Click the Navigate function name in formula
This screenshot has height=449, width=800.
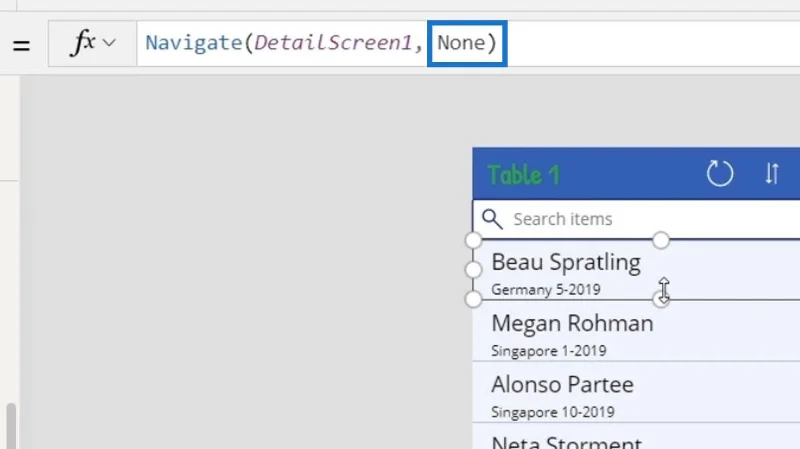point(194,43)
